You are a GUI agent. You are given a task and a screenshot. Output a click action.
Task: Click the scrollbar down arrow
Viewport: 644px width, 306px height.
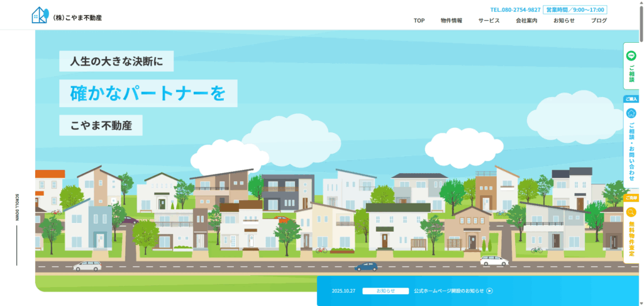[x=640, y=302]
